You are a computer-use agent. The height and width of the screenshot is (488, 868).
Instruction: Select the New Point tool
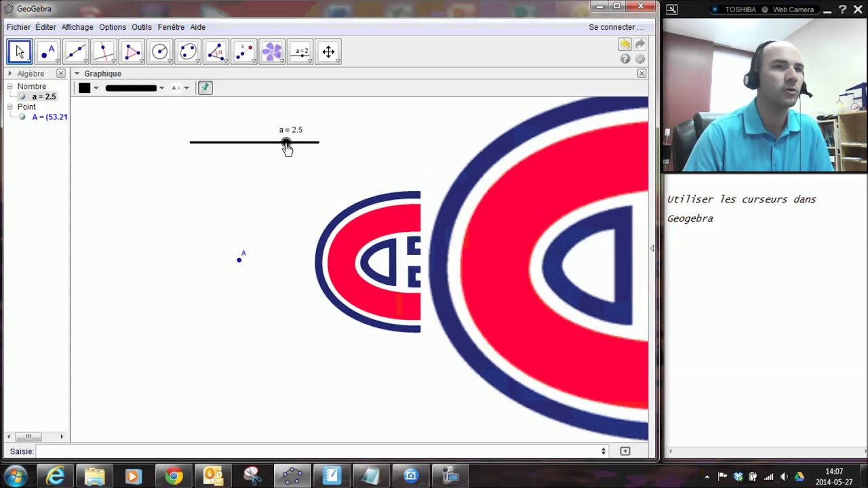point(47,52)
